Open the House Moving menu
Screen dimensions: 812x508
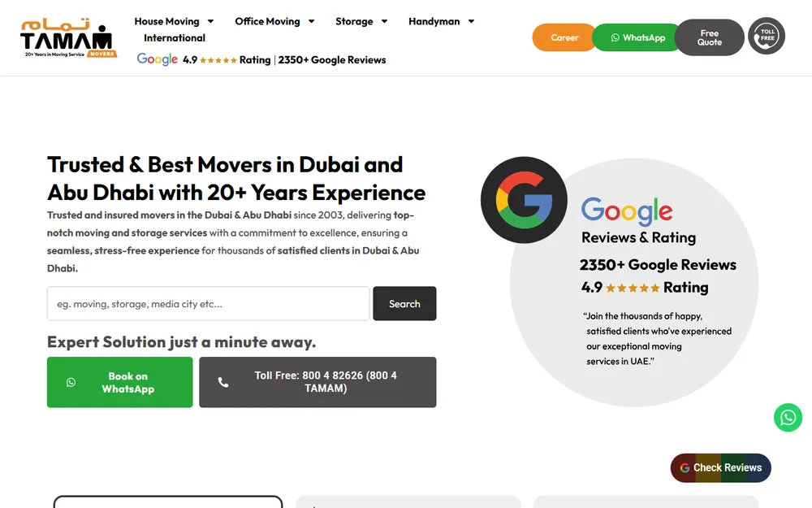click(x=166, y=21)
